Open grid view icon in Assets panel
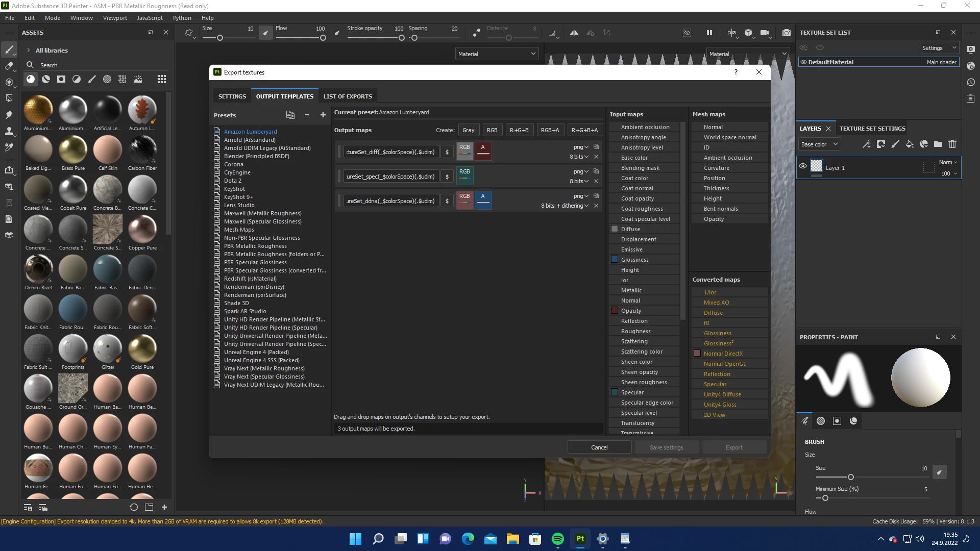The height and width of the screenshot is (551, 980). click(161, 79)
